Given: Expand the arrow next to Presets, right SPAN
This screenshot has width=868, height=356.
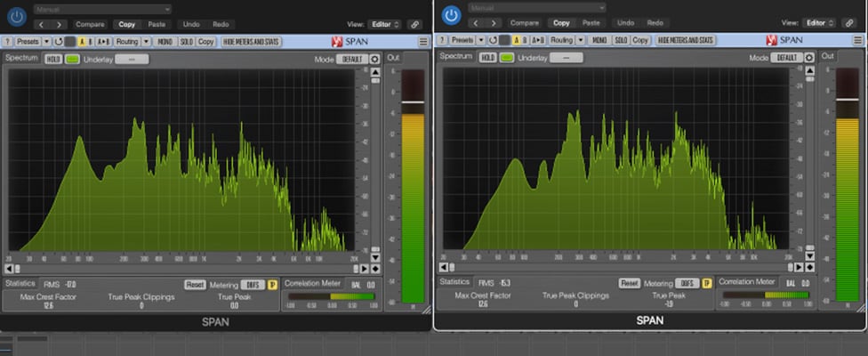Looking at the screenshot, I should pos(481,40).
